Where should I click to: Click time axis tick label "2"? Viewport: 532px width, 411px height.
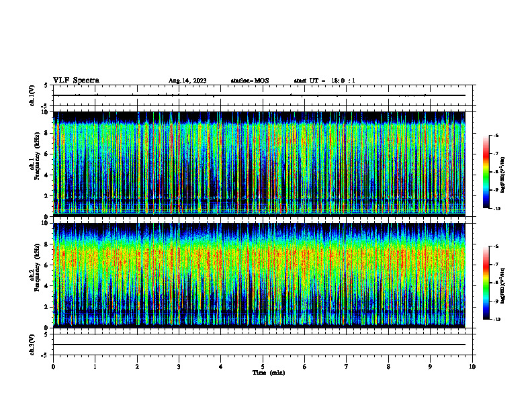(x=137, y=367)
